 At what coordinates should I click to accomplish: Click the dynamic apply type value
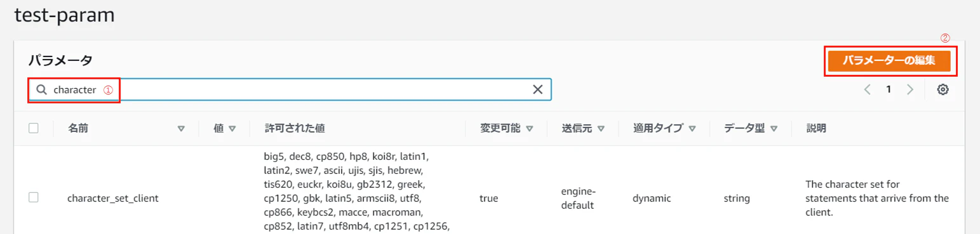point(652,198)
